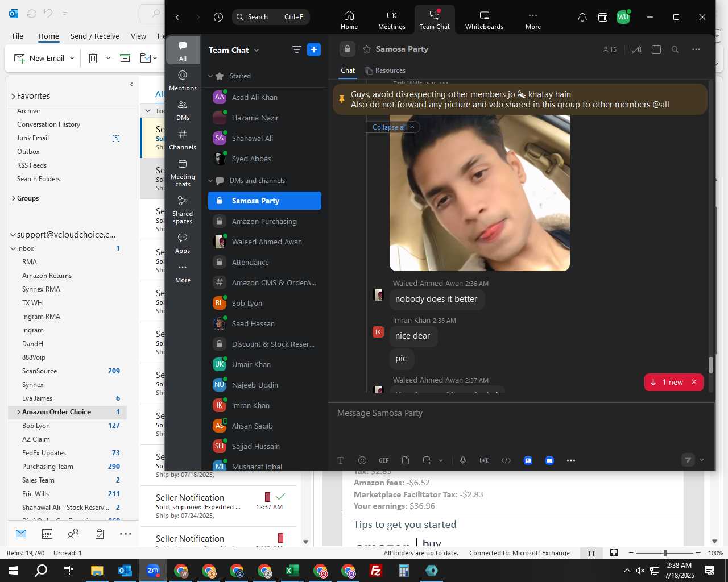Open Mentions in Zoom sidebar
Screen dimensions: 728x582
(183, 80)
